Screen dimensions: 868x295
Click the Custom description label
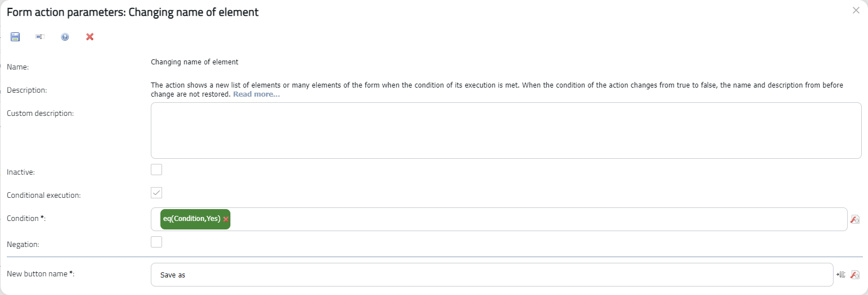(x=40, y=113)
